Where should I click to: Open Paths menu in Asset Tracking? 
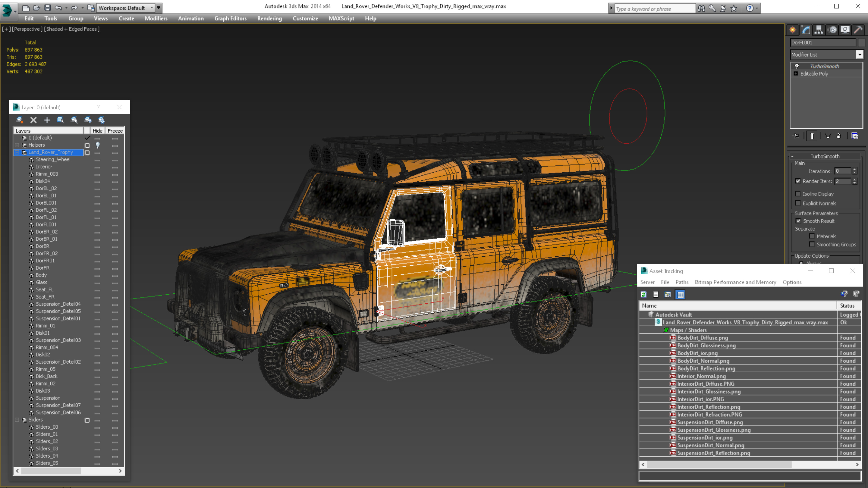(682, 282)
